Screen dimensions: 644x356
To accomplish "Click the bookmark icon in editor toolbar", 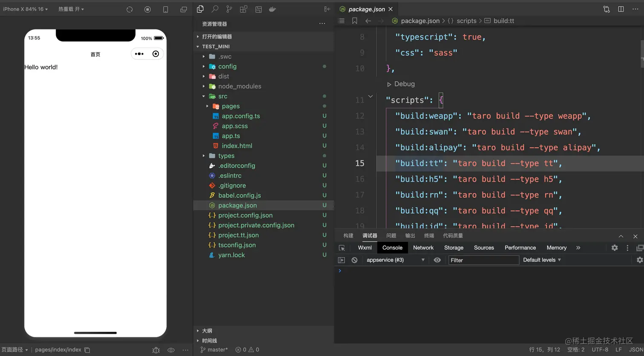I will (x=354, y=21).
